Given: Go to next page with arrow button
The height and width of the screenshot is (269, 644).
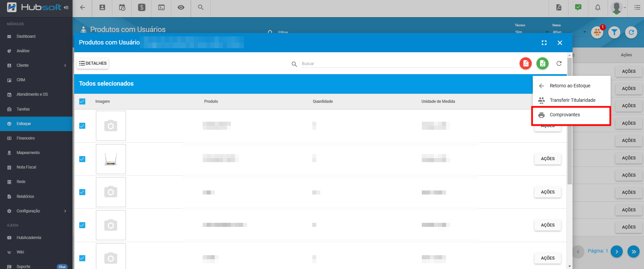Looking at the screenshot, I should click(x=616, y=251).
